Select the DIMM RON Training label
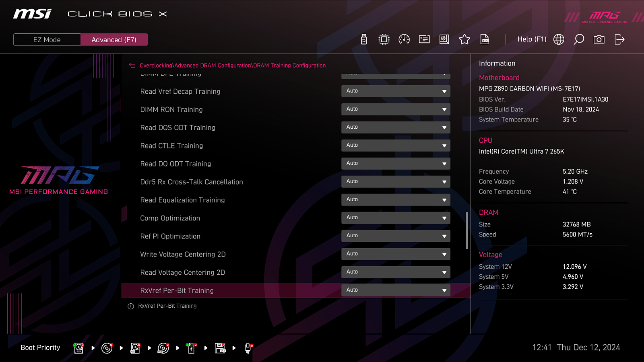 pyautogui.click(x=171, y=110)
